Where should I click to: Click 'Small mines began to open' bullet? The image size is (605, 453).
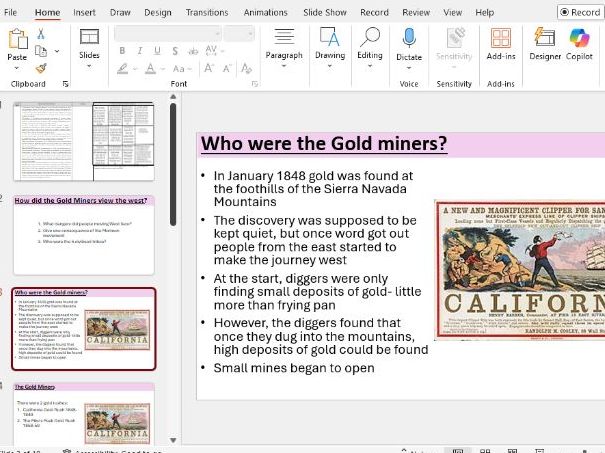click(294, 368)
